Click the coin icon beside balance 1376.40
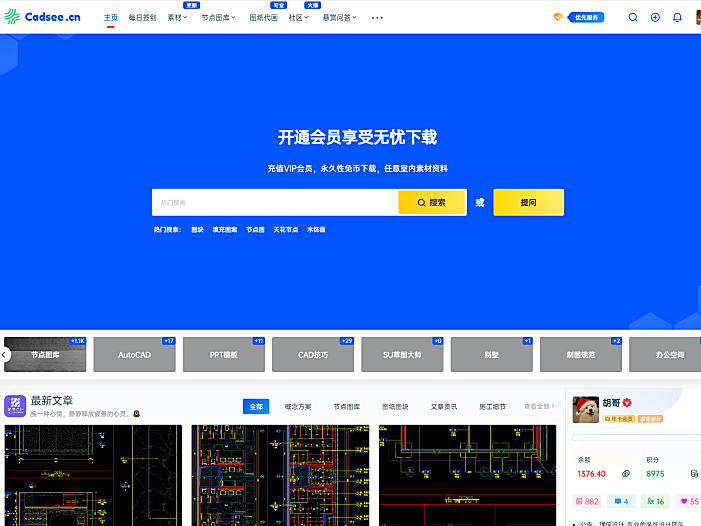The height and width of the screenshot is (526, 701). pos(626,474)
